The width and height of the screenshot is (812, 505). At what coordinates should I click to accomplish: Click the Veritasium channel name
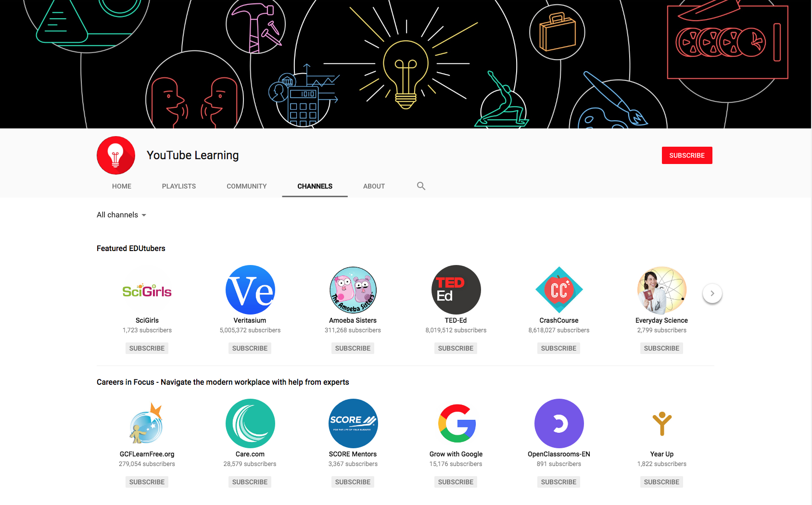[x=250, y=320]
